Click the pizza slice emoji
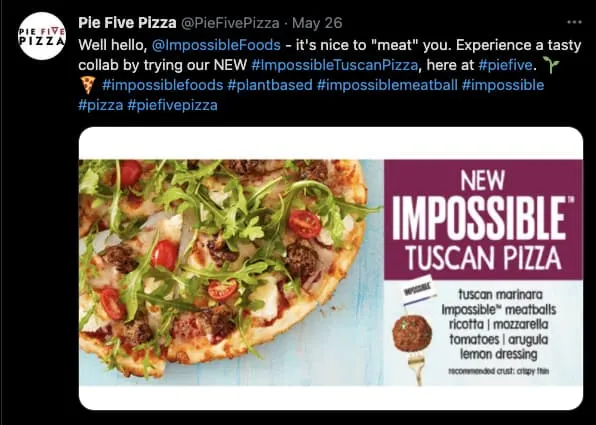The width and height of the screenshot is (596, 425). tap(88, 85)
